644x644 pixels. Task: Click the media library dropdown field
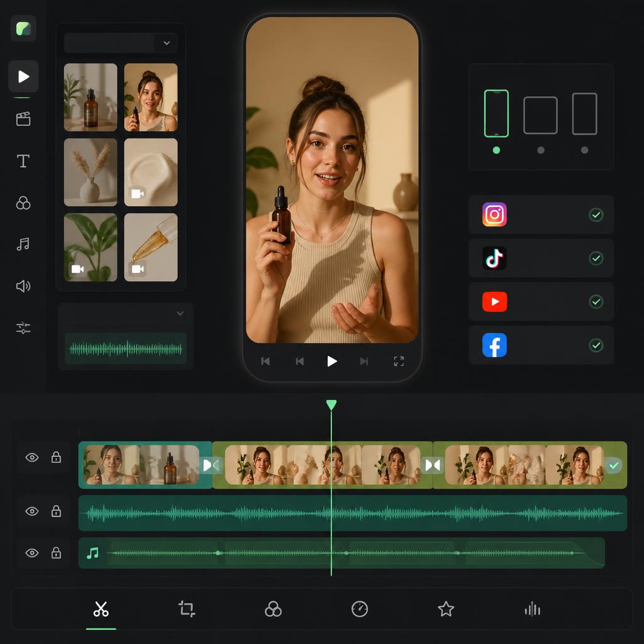click(x=121, y=43)
